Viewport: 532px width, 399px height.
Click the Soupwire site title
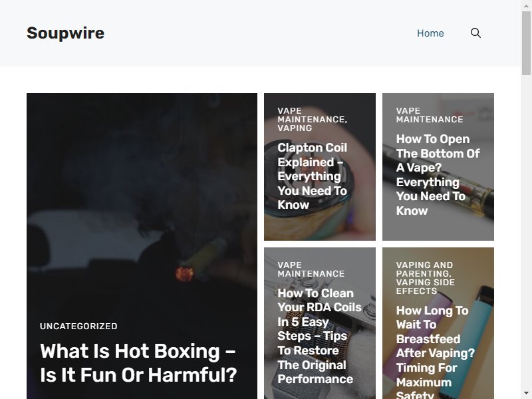(x=65, y=33)
